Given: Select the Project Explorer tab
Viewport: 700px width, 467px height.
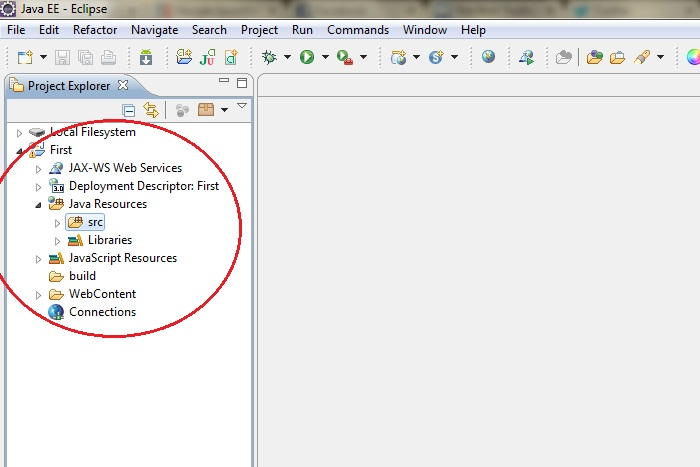Looking at the screenshot, I should tap(69, 85).
